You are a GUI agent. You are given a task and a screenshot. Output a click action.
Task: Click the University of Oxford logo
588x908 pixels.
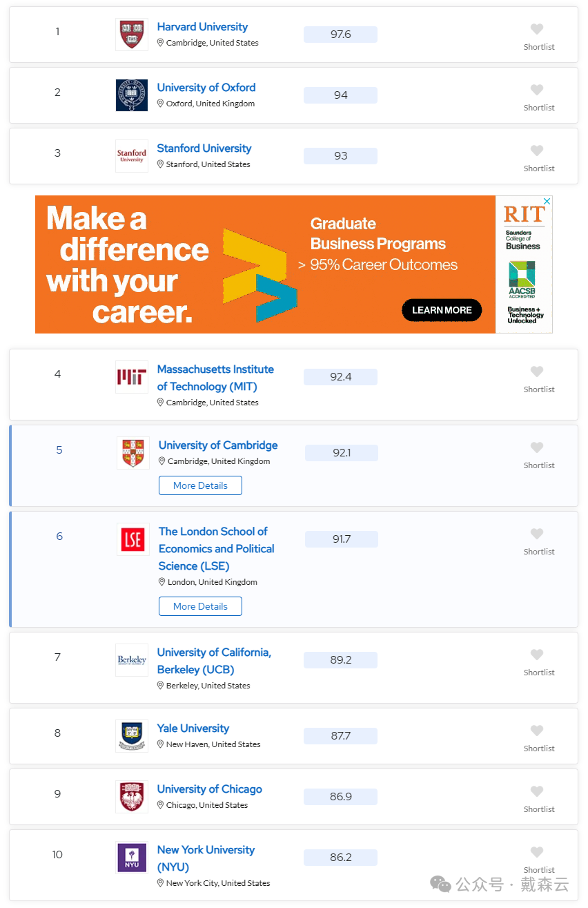pyautogui.click(x=132, y=95)
